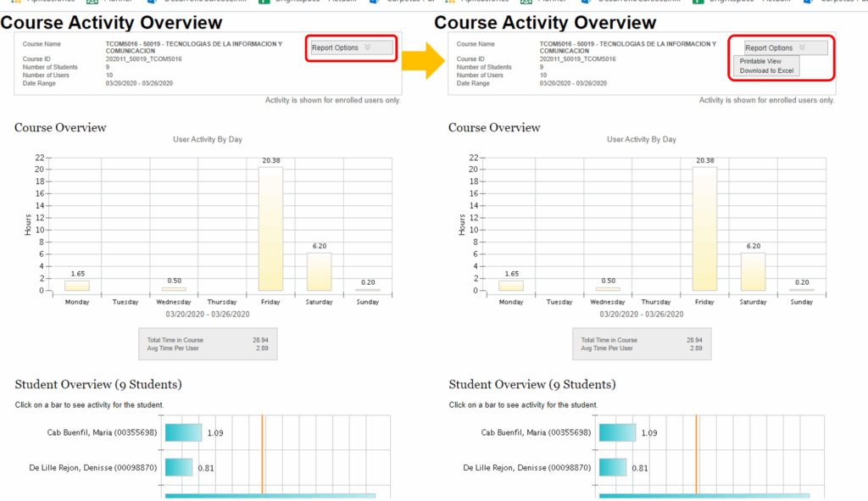Click the Monday 1.65 bar in right chart
This screenshot has width=868, height=501.
pos(510,286)
